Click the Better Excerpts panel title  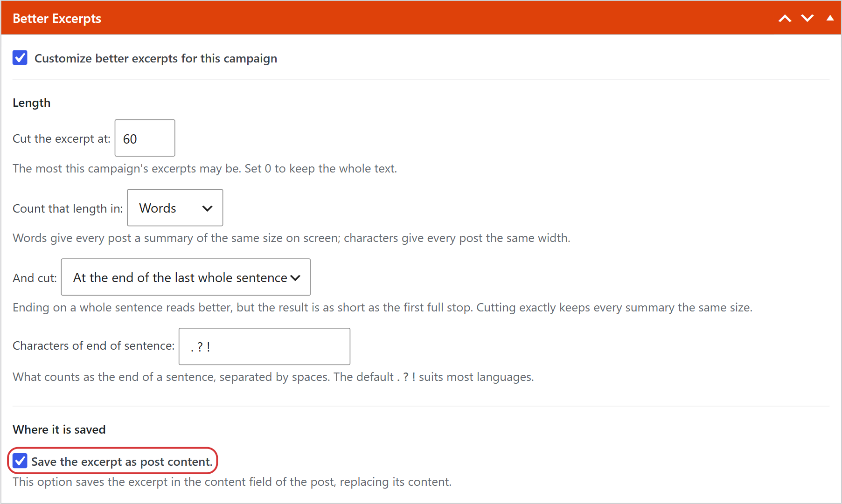pos(57,18)
